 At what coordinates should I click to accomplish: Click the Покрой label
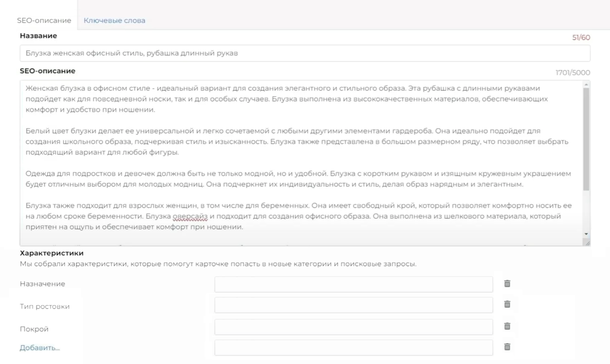pyautogui.click(x=34, y=329)
